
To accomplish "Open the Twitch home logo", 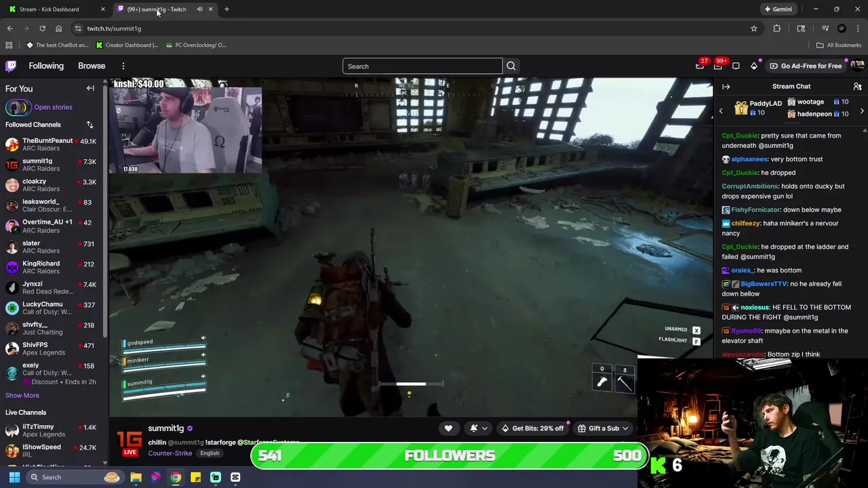I will click(x=11, y=66).
